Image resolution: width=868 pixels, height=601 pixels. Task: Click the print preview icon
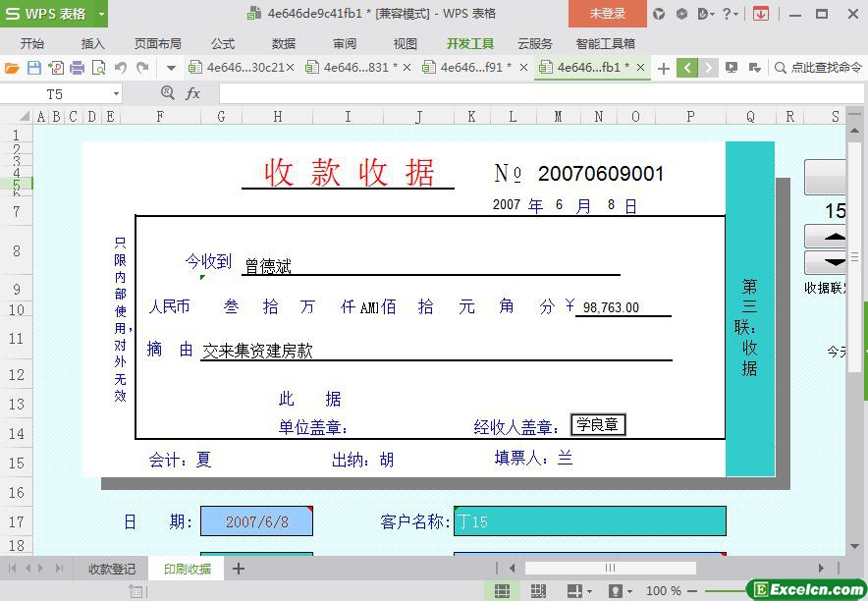(98, 68)
